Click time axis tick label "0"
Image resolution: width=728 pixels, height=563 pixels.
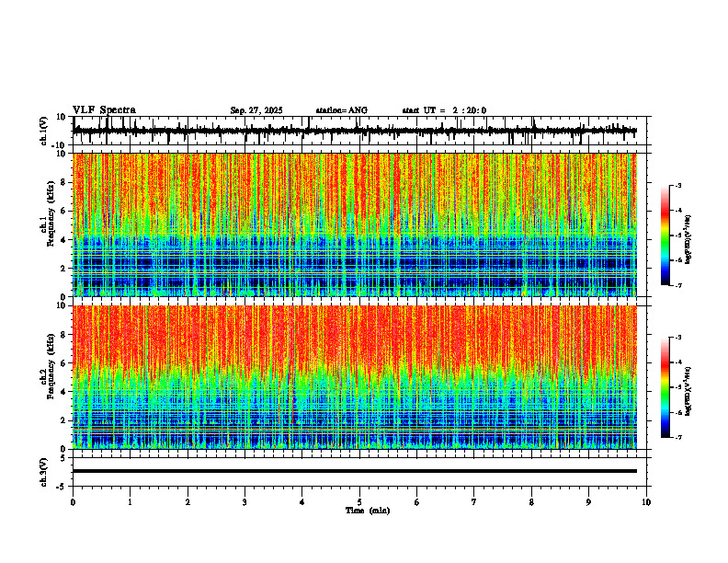pos(73,502)
